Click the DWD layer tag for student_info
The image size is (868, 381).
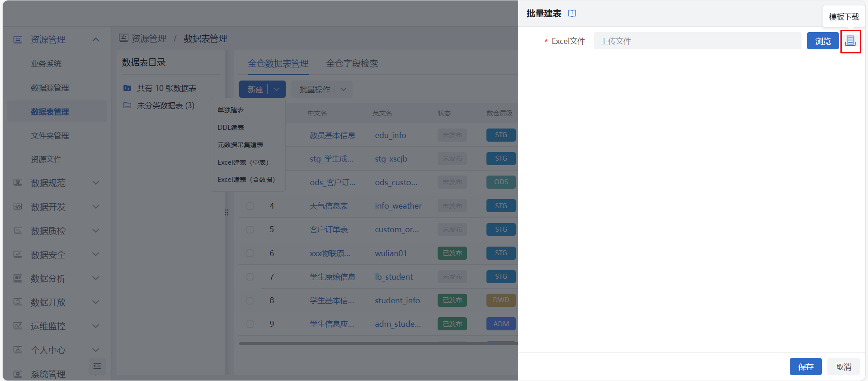point(501,300)
